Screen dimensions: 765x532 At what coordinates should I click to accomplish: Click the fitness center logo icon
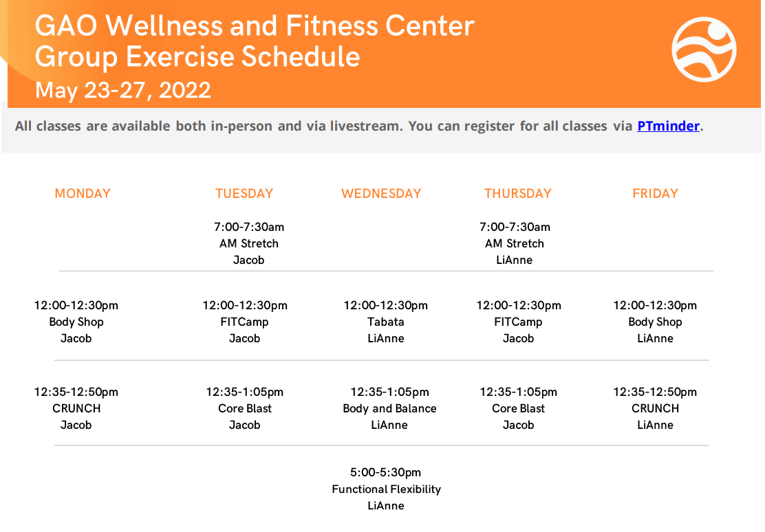[x=704, y=49]
